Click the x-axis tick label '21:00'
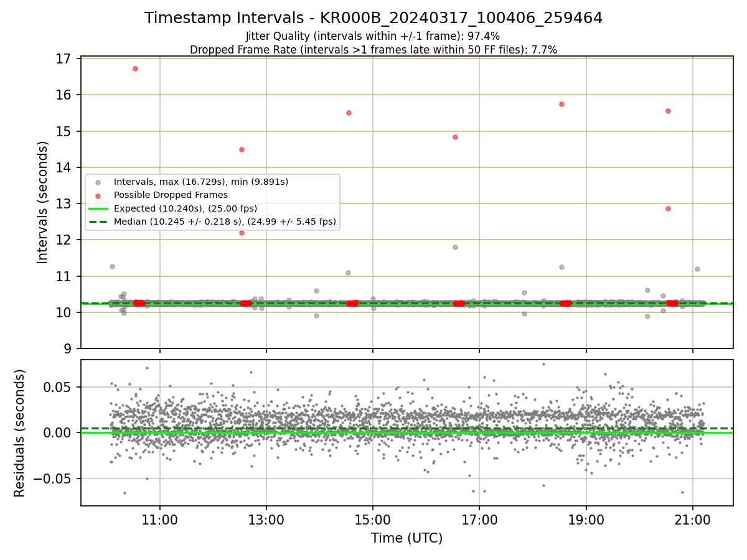Image resolution: width=747 pixels, height=560 pixels. click(x=693, y=521)
